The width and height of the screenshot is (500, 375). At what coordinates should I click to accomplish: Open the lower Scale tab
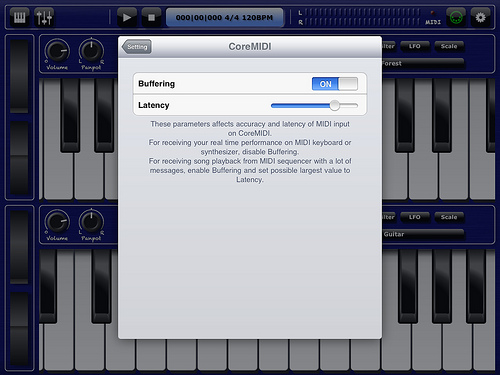point(449,217)
